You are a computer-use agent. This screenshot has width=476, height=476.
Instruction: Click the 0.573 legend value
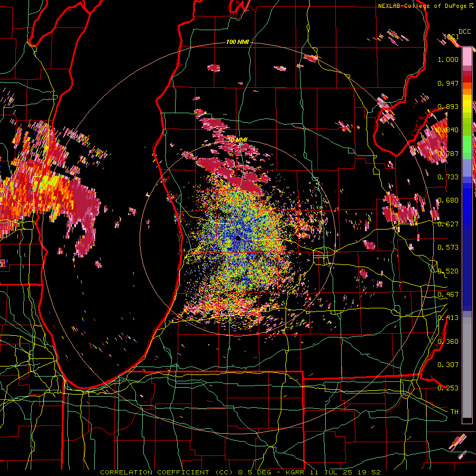(x=448, y=248)
